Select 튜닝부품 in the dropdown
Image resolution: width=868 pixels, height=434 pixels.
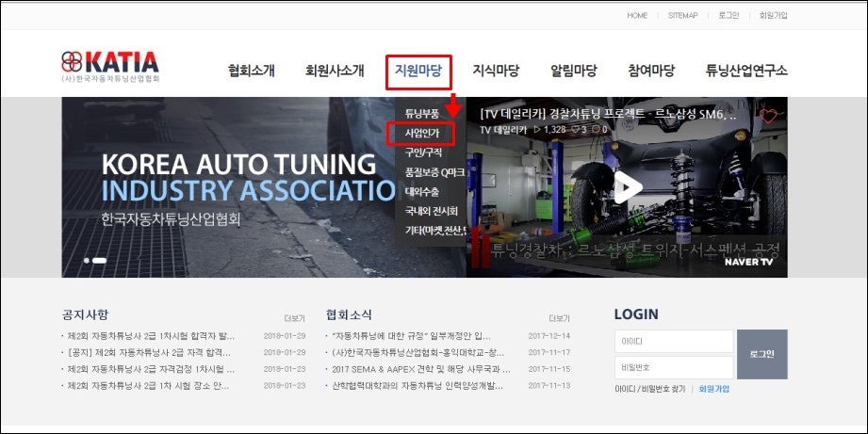tap(422, 114)
